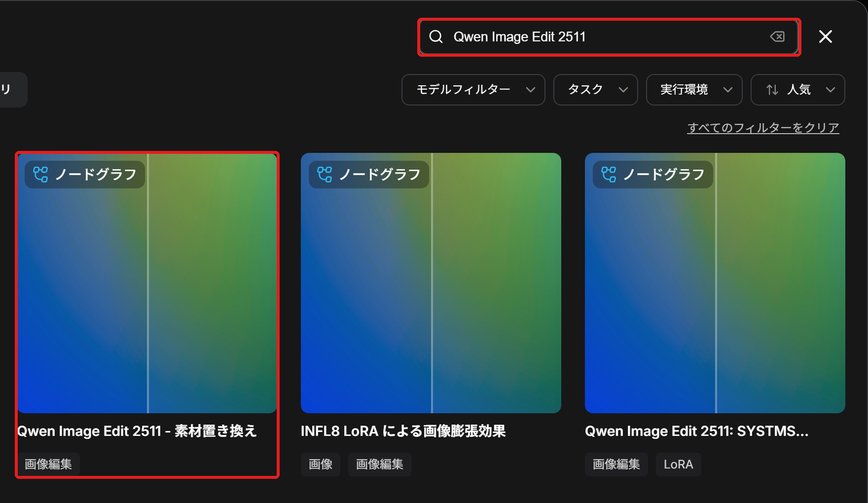Open the 人気 sort dropdown
The height and width of the screenshot is (503, 868).
pyautogui.click(x=797, y=90)
